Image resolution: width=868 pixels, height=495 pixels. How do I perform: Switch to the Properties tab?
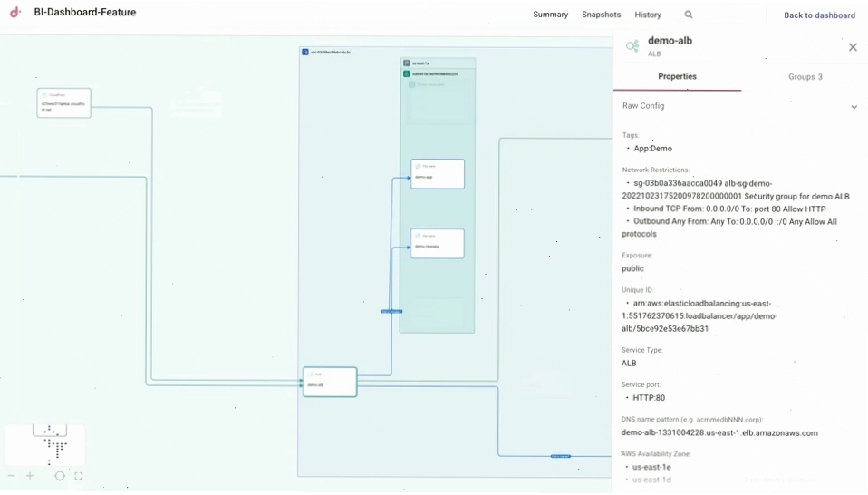(x=677, y=76)
